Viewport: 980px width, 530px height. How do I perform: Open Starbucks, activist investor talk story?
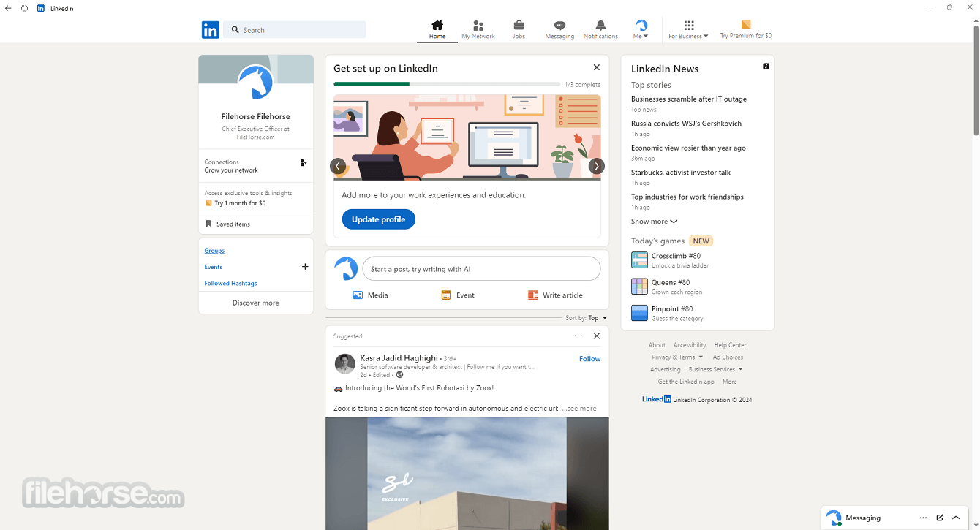681,173
